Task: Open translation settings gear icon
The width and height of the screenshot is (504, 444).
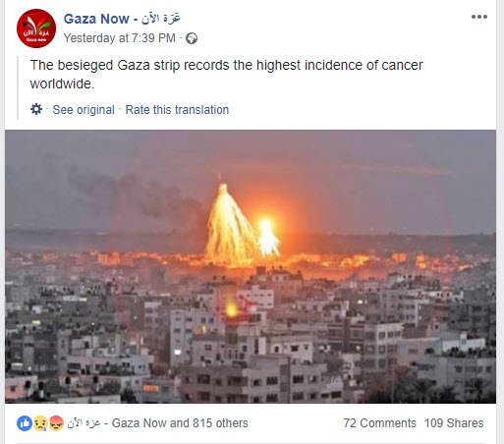Action: point(36,109)
